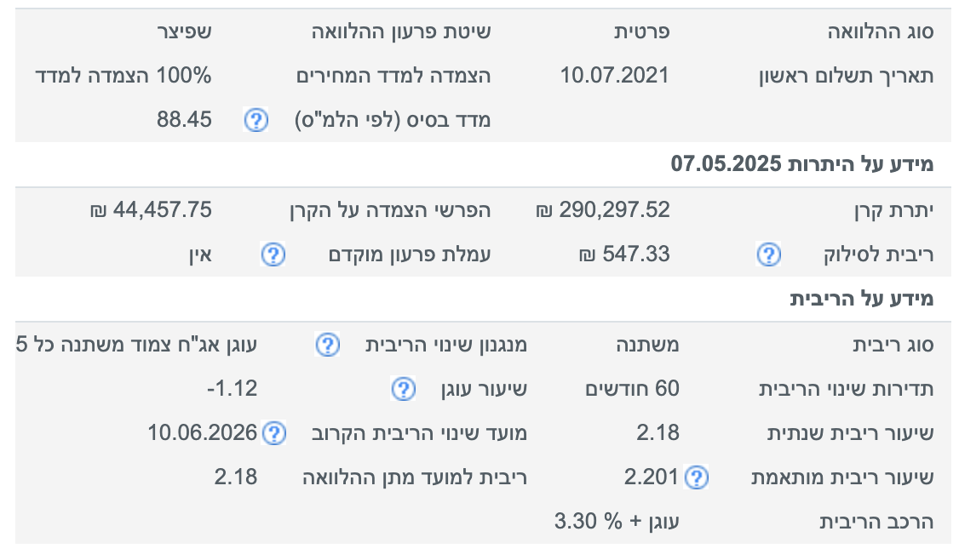The width and height of the screenshot is (959, 560).
Task: Click the anchor rate value -1.12
Action: [232, 389]
